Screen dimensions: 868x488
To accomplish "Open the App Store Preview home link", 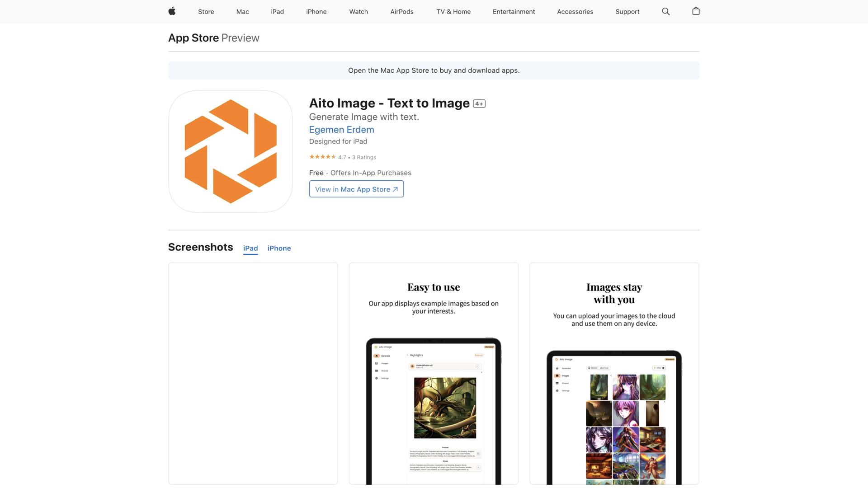I will click(x=193, y=38).
